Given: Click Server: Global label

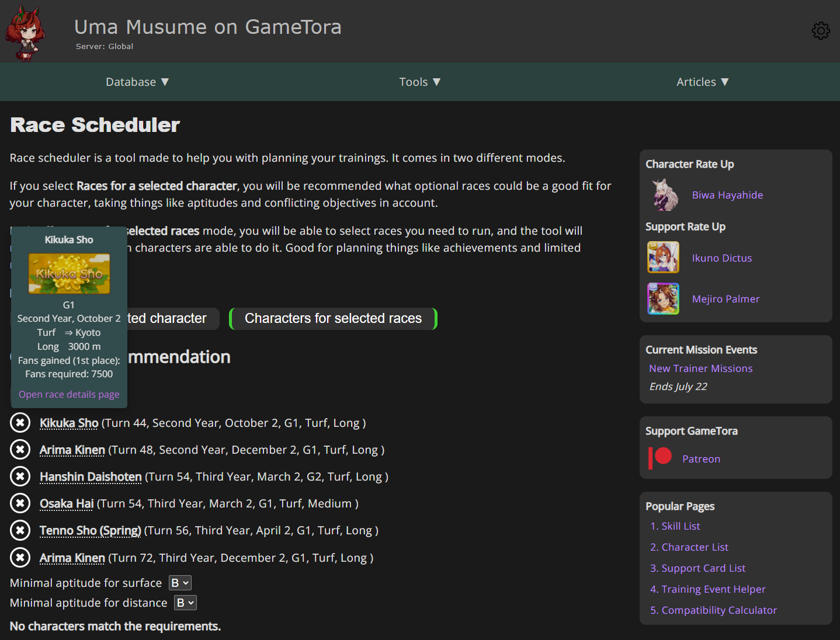Looking at the screenshot, I should coord(105,46).
